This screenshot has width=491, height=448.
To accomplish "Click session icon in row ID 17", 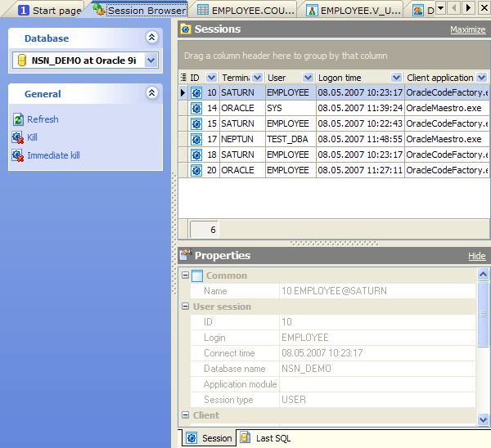I will (x=196, y=139).
